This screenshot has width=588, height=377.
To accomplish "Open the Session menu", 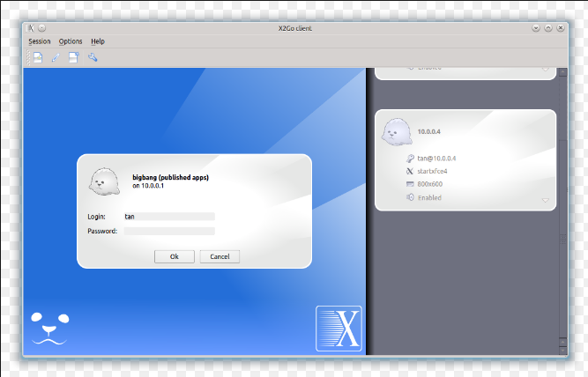I will pos(40,41).
